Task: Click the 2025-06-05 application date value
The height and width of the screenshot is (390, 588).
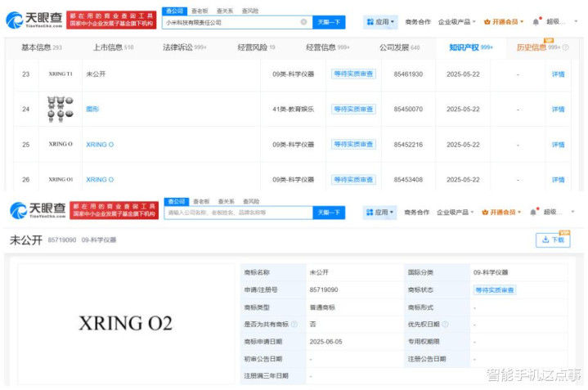Action: pos(325,342)
